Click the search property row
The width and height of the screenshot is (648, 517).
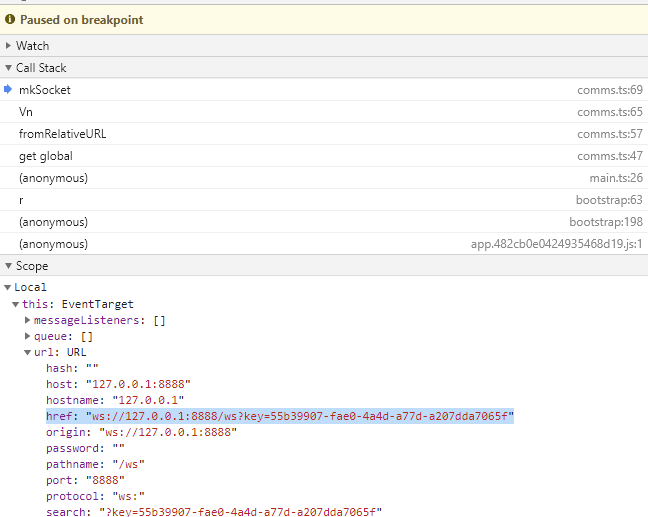pyautogui.click(x=214, y=512)
